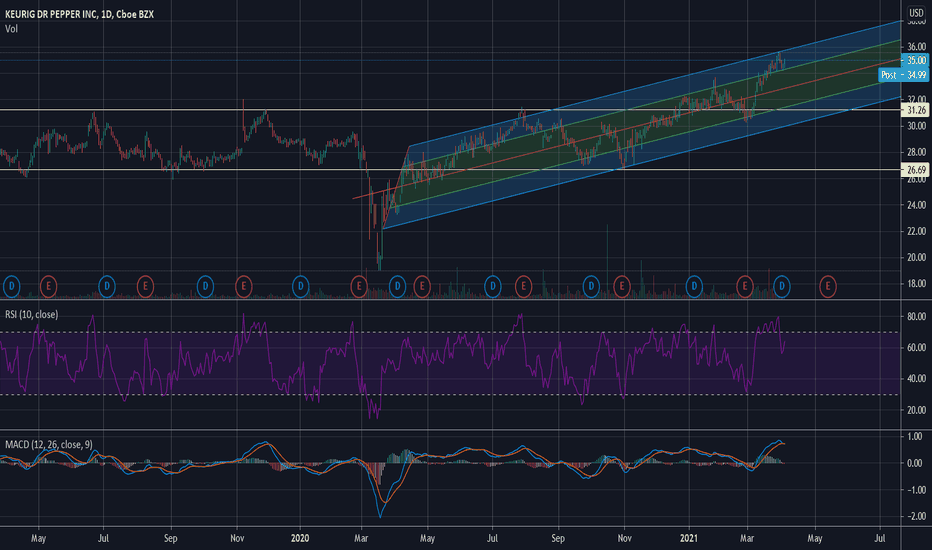Select the blue MACD line at its lowest dip
Screen dimensions: 932x550
click(380, 515)
